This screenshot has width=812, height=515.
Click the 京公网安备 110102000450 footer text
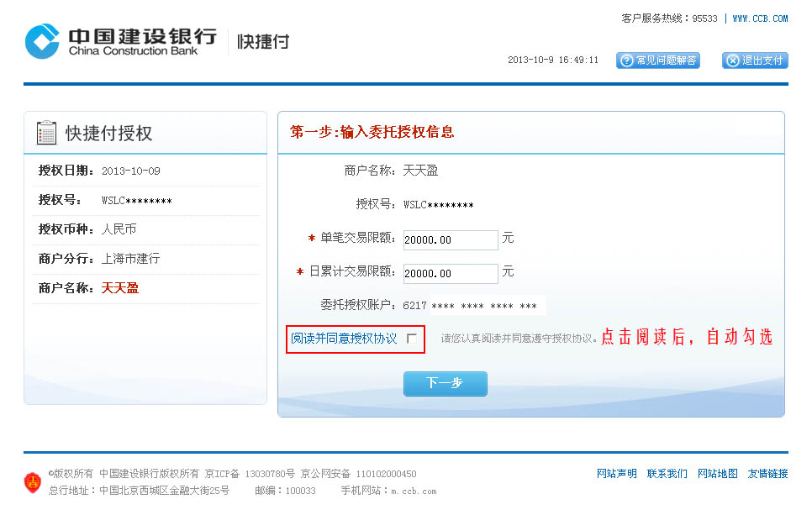358,474
